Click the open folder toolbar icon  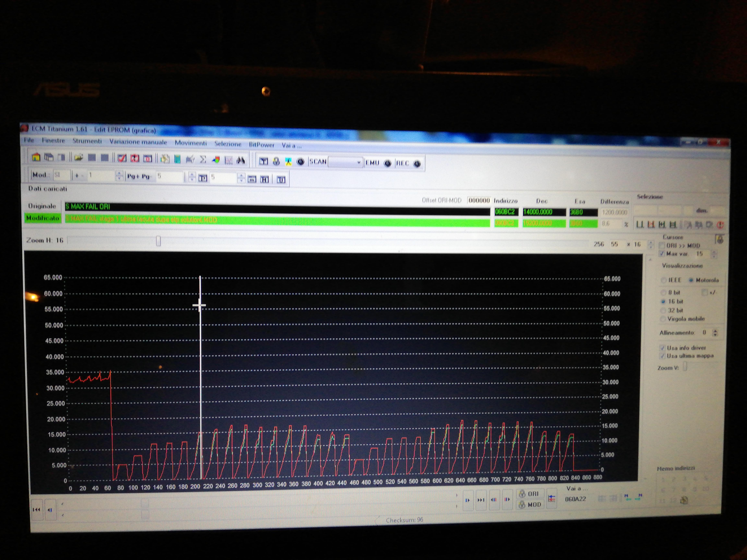click(x=79, y=157)
